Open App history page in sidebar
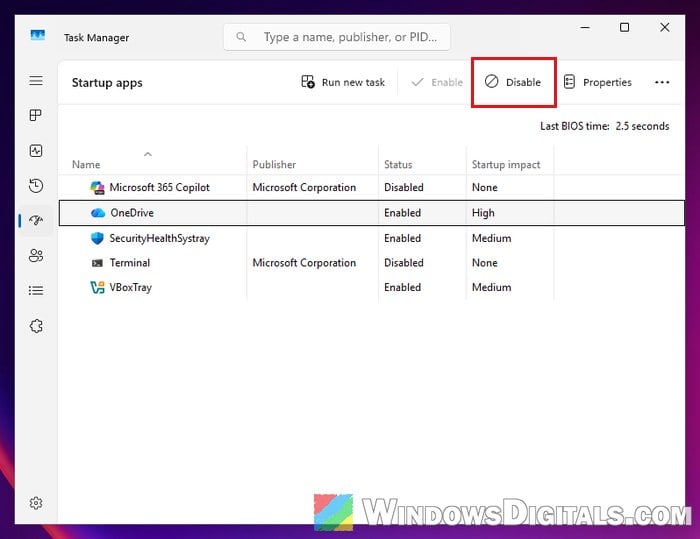Image resolution: width=700 pixels, height=539 pixels. (x=36, y=186)
